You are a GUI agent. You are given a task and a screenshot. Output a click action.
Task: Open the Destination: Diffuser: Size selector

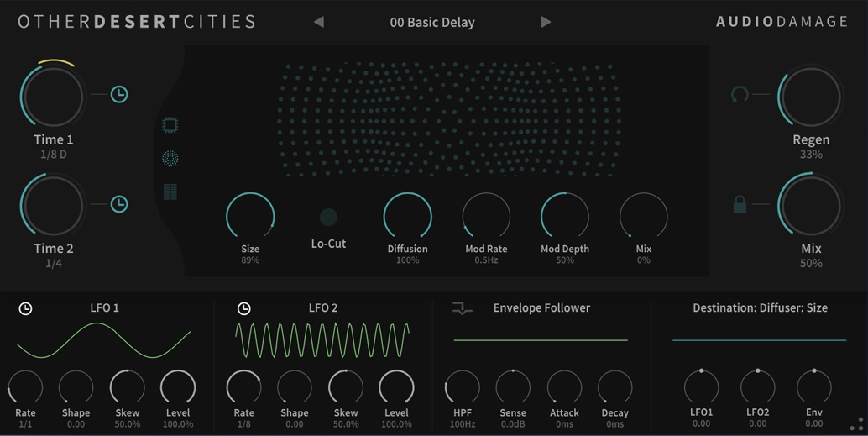[760, 308]
